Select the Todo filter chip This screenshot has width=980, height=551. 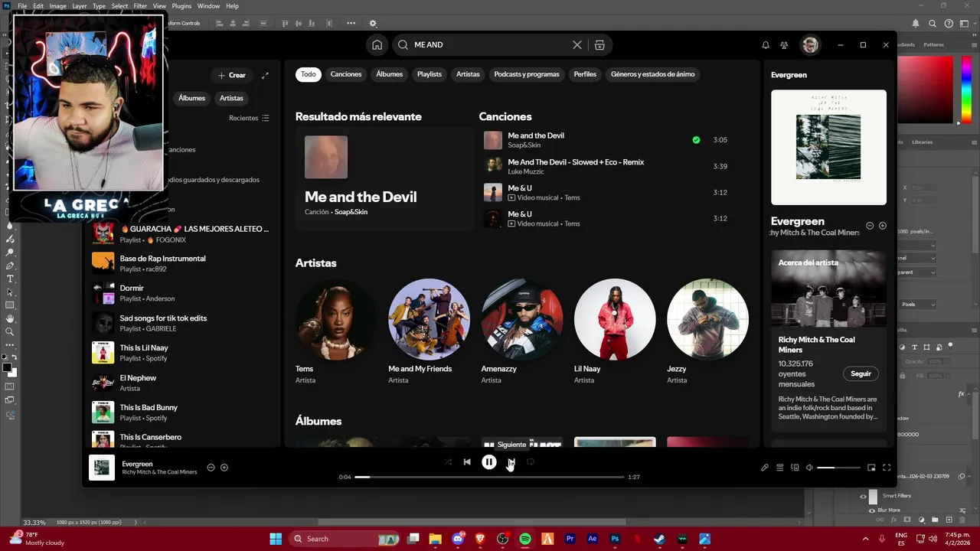(308, 74)
